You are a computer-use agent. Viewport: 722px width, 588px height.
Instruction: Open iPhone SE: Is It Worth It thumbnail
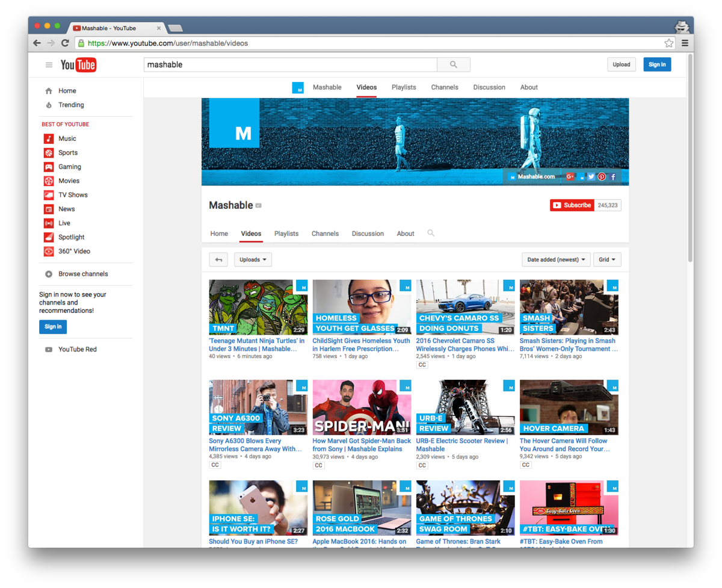(x=258, y=508)
